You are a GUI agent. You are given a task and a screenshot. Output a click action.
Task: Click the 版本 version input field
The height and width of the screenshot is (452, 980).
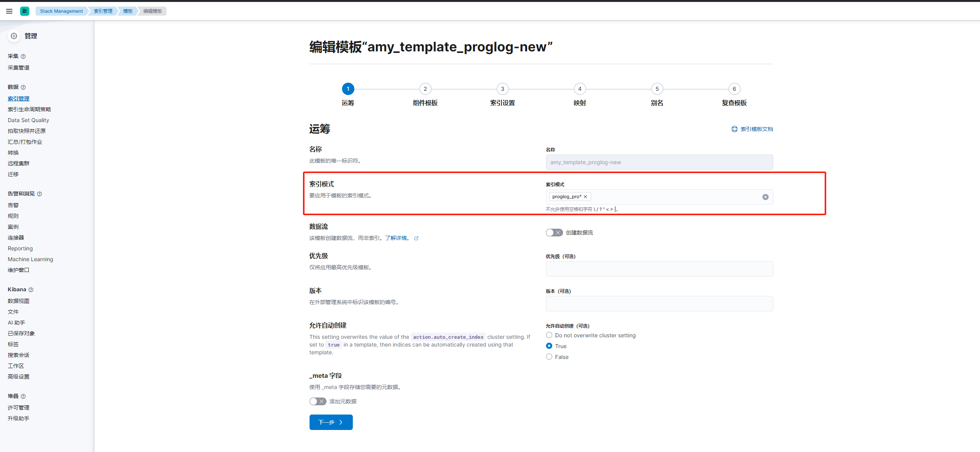[659, 304]
